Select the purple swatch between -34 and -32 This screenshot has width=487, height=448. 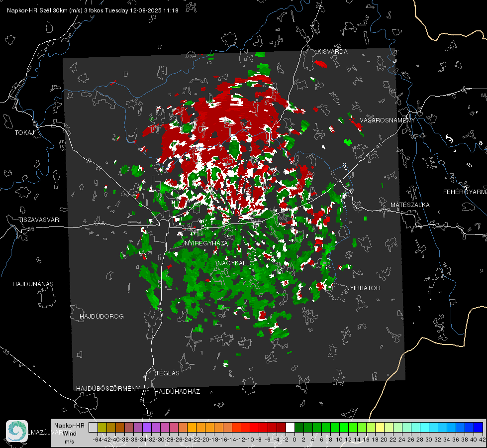(x=147, y=427)
